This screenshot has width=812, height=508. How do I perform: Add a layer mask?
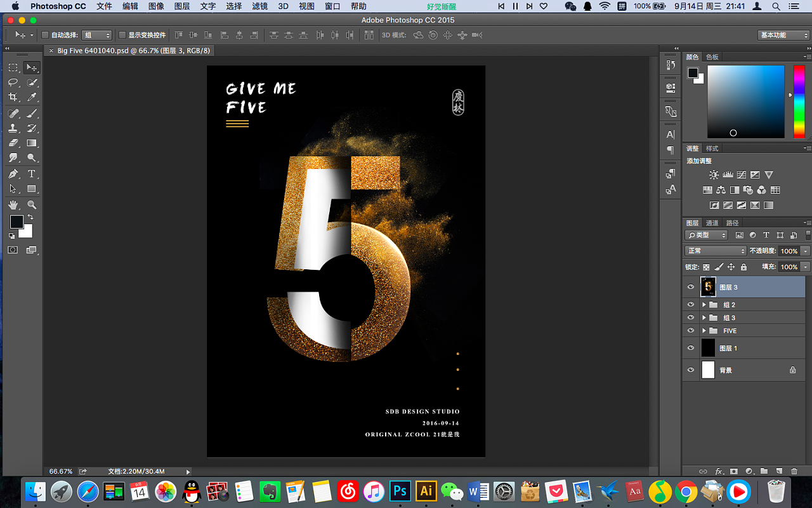pyautogui.click(x=734, y=471)
